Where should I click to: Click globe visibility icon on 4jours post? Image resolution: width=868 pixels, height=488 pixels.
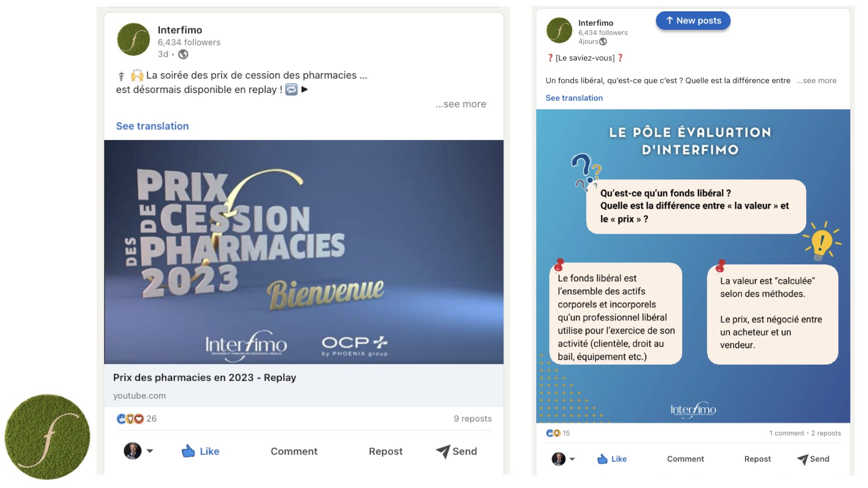[603, 42]
